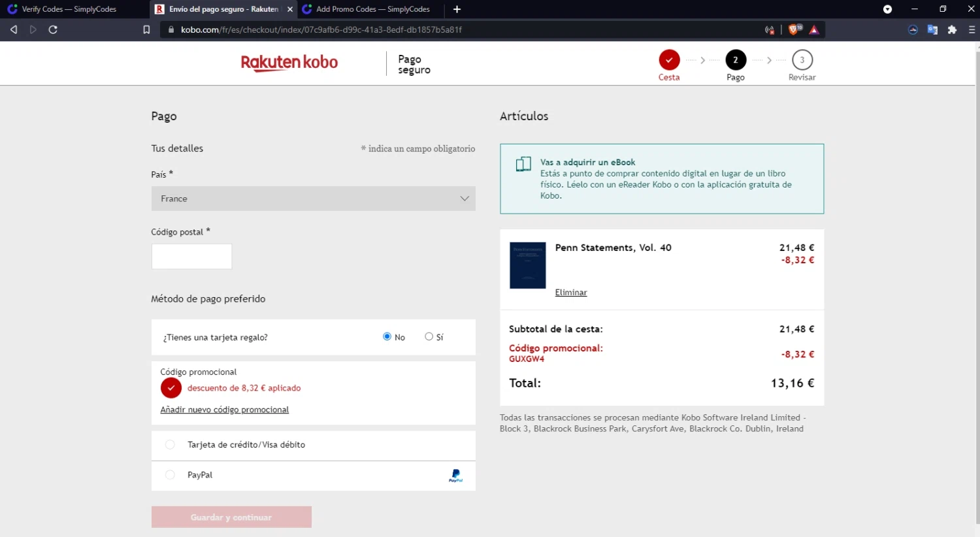Click the address bar URL

click(x=321, y=29)
